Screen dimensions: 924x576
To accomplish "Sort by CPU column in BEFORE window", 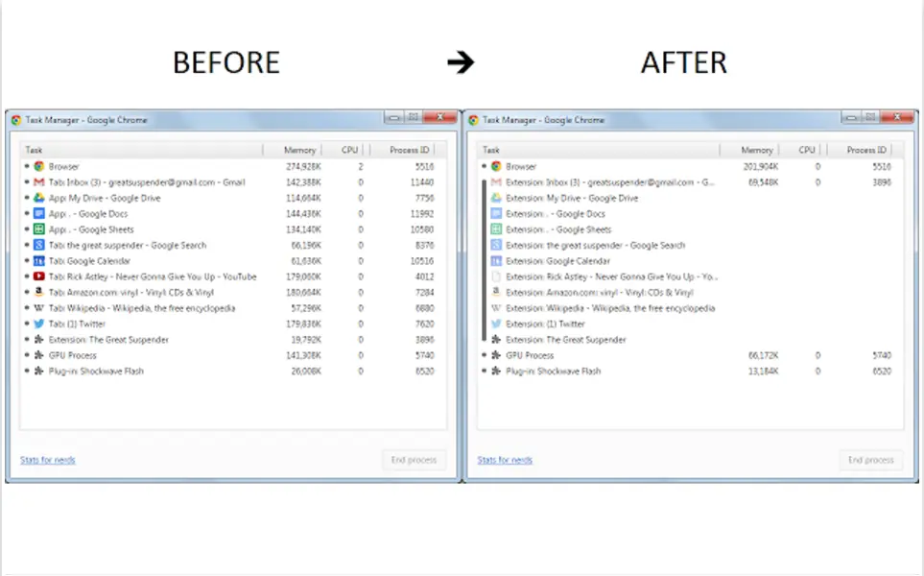I will [x=343, y=150].
